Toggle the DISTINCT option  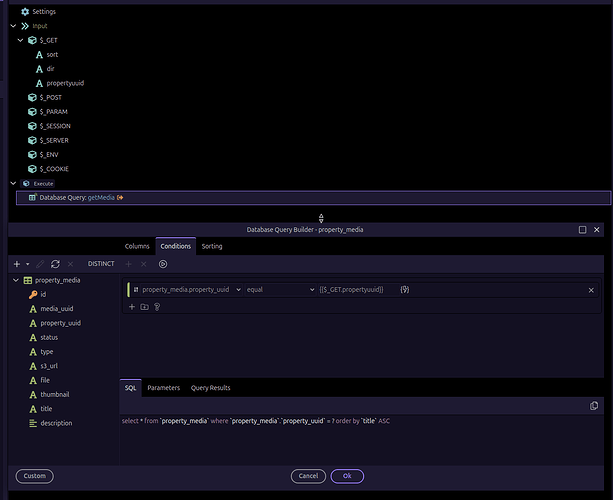(x=101, y=264)
